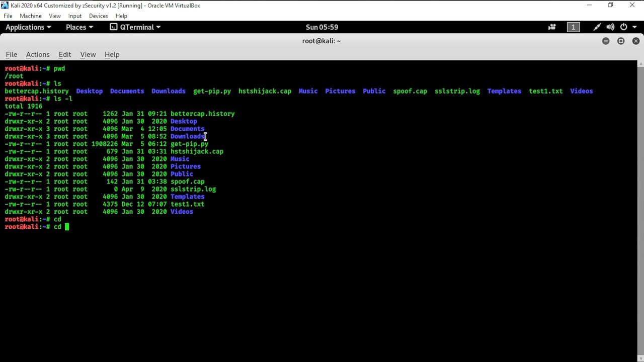Open the VirtualBox Help menu

pos(121,16)
